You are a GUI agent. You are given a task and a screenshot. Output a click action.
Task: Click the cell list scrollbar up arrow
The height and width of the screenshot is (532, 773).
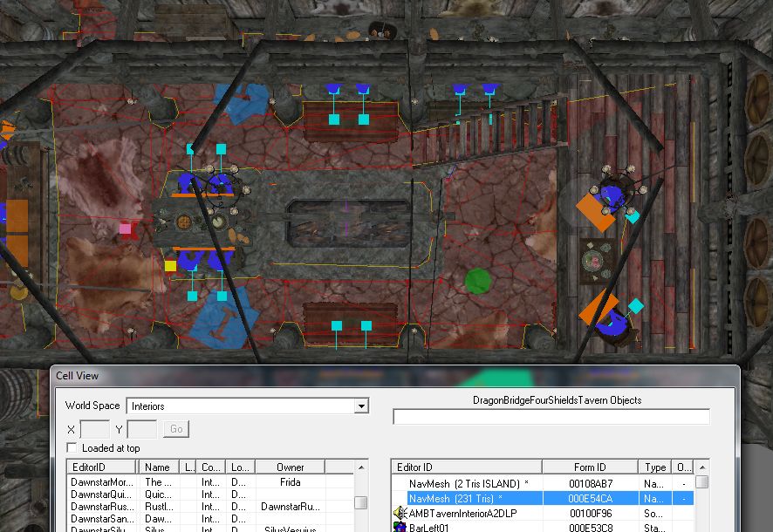pyautogui.click(x=361, y=467)
